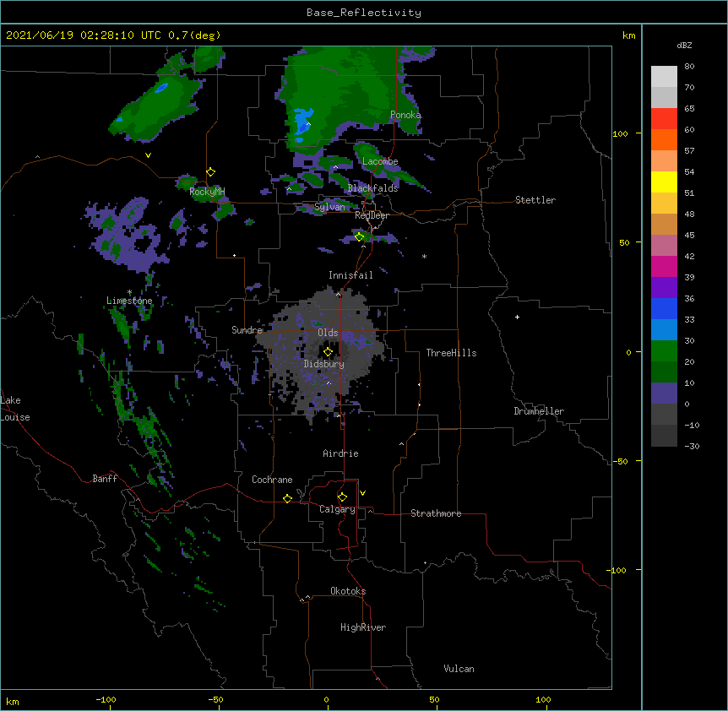This screenshot has width=728, height=711.
Task: Click the Drumheller label
Action: click(x=539, y=411)
